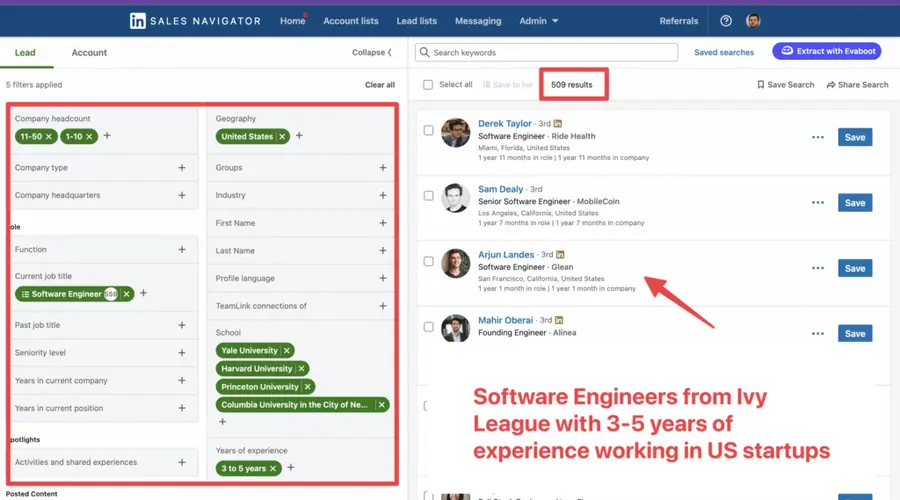
Task: Open Referrals in the navigation bar
Action: point(678,21)
